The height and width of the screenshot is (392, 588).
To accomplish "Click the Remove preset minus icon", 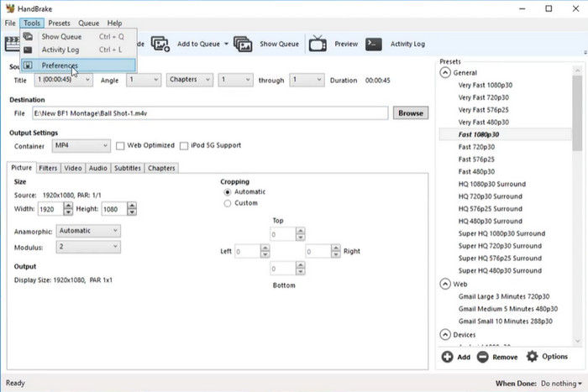I will point(482,357).
